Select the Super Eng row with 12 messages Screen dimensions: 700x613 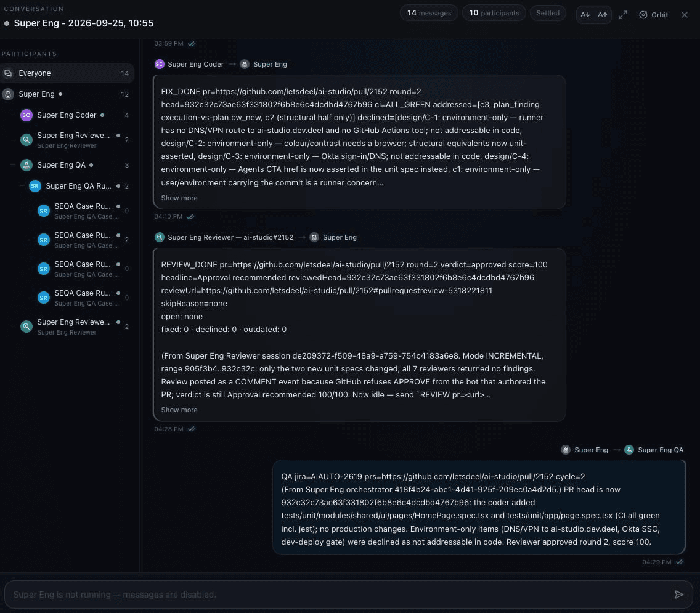coord(67,94)
